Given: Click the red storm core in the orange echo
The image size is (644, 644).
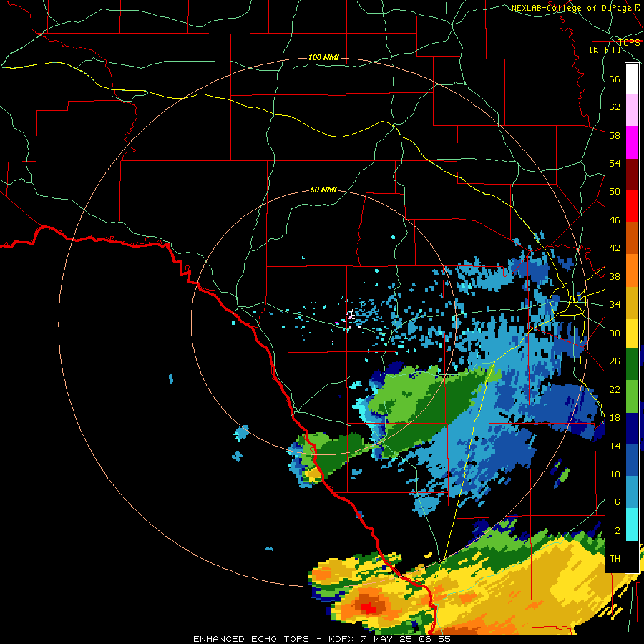Looking at the screenshot, I should tap(369, 608).
